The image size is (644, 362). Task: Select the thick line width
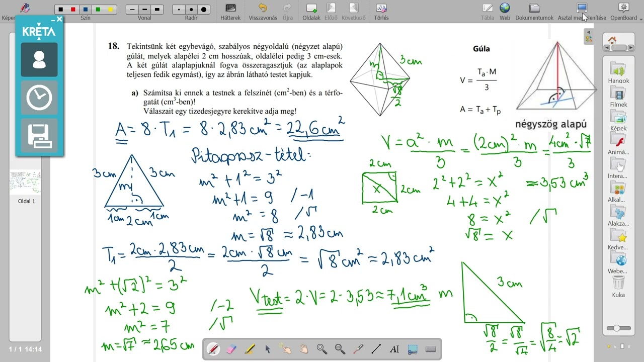(x=156, y=10)
